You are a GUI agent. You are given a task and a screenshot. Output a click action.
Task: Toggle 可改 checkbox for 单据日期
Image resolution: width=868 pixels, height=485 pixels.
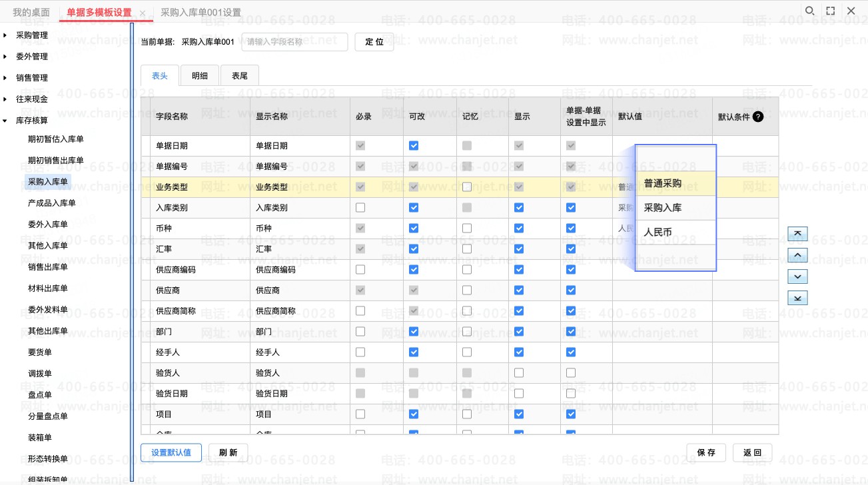414,145
